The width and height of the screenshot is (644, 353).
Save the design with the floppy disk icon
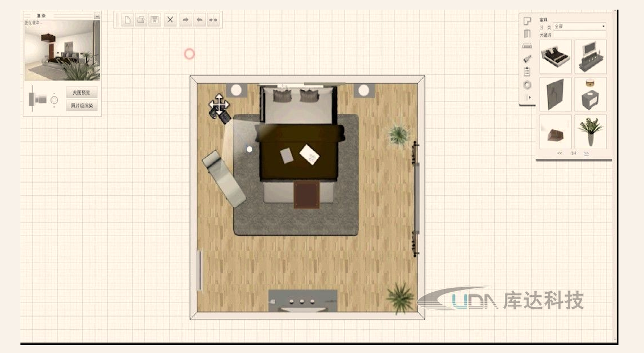click(154, 20)
